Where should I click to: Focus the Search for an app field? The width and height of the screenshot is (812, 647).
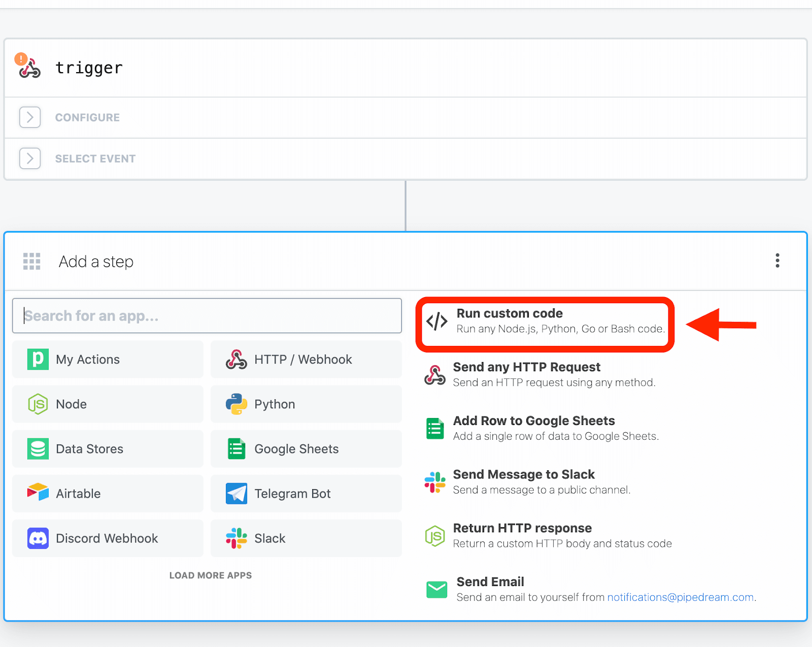pyautogui.click(x=207, y=316)
